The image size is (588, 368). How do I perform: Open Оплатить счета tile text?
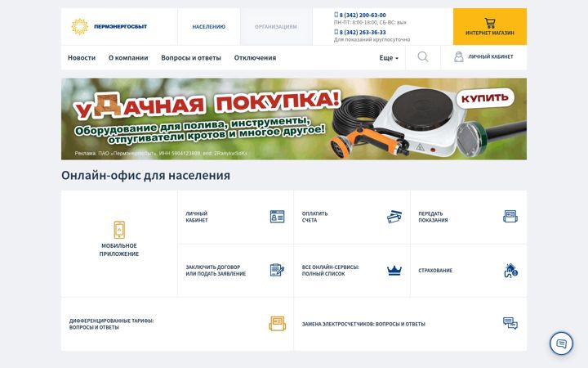click(x=314, y=217)
